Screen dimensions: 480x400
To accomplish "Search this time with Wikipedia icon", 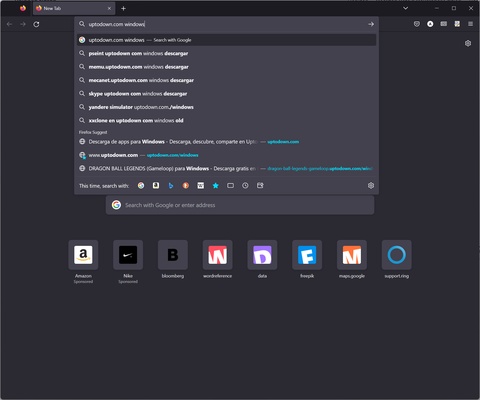I will click(x=201, y=186).
